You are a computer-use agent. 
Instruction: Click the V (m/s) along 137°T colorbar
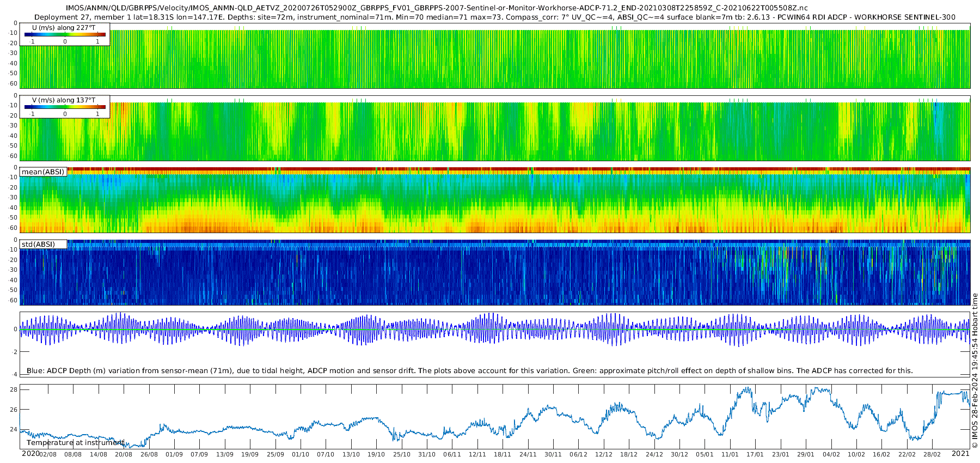(x=65, y=107)
